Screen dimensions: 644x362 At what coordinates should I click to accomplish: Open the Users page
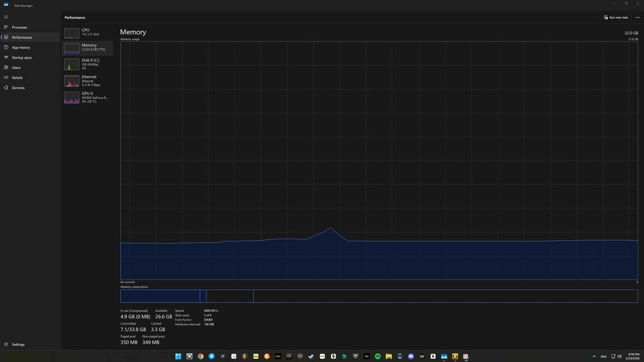[30, 68]
